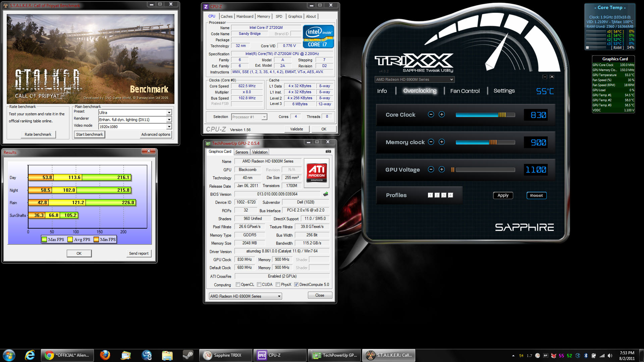644x362 pixels.
Task: Click Rate benchmark button
Action: coord(38,134)
